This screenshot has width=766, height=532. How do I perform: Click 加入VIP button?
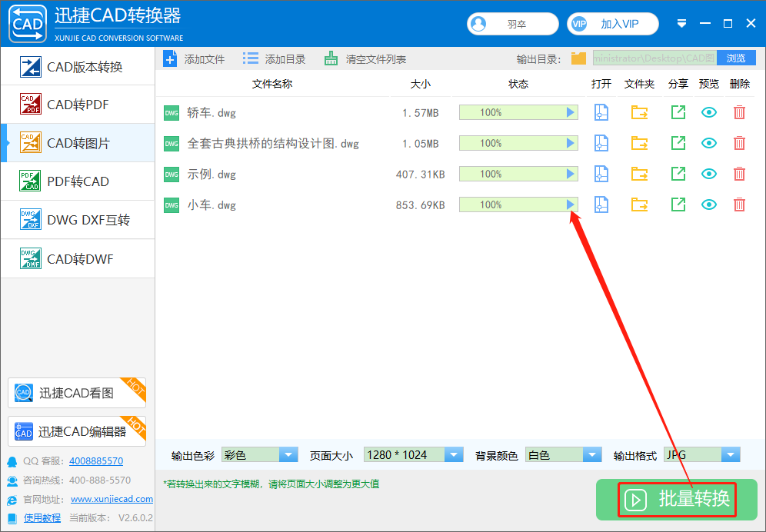613,24
